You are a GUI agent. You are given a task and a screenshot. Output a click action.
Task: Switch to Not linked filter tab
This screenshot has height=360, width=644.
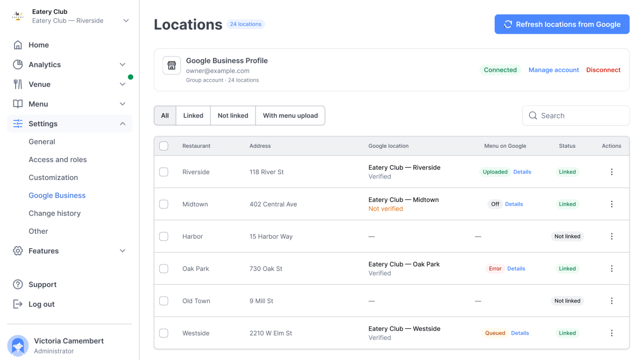233,116
